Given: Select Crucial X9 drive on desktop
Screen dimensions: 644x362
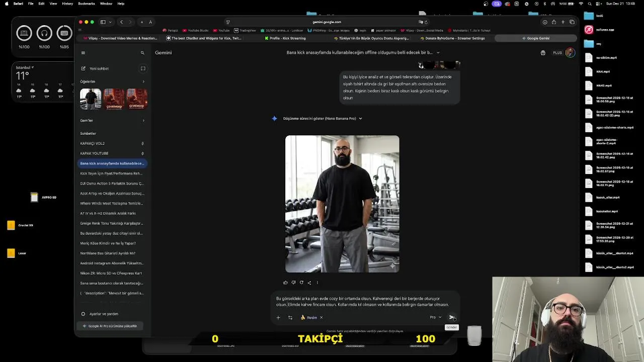Looking at the screenshot, I should pos(20,225).
